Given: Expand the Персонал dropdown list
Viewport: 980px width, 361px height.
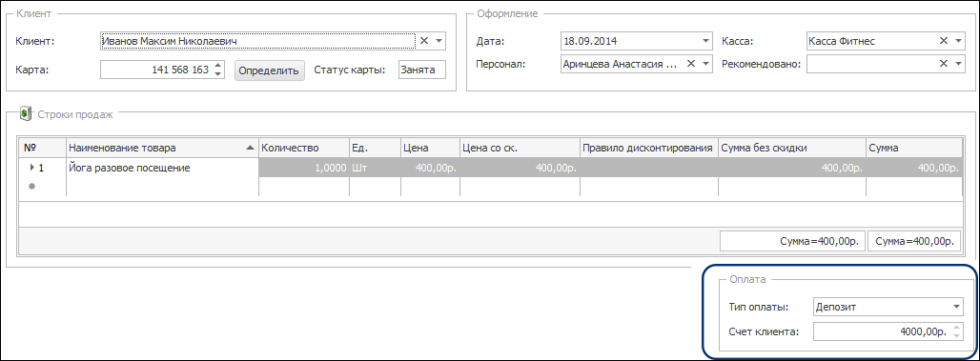Looking at the screenshot, I should [x=705, y=64].
